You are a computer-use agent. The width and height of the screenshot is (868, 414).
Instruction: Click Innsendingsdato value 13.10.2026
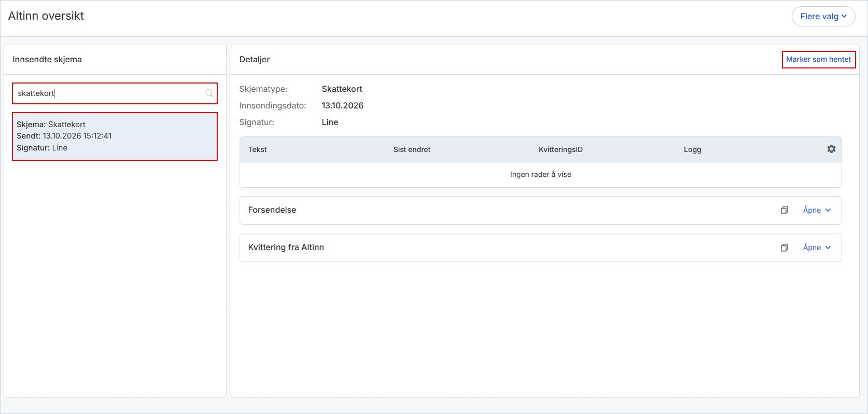[x=342, y=105]
